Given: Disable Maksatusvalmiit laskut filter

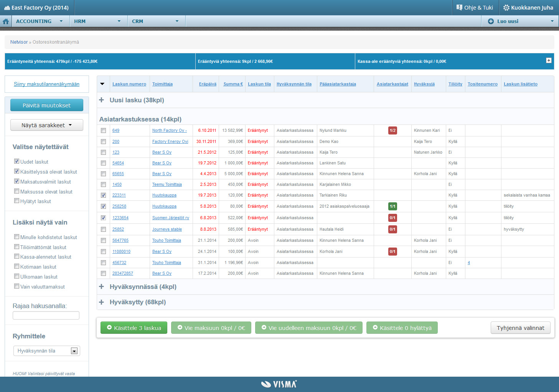Looking at the screenshot, I should click(16, 181).
